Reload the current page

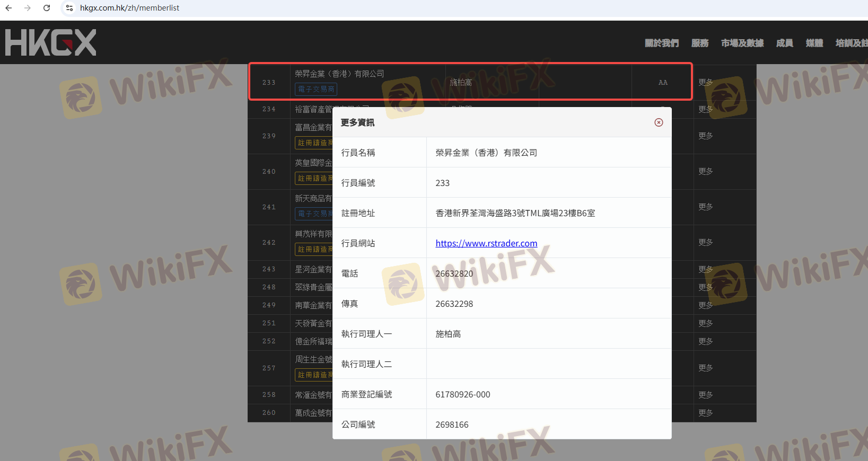click(x=47, y=8)
